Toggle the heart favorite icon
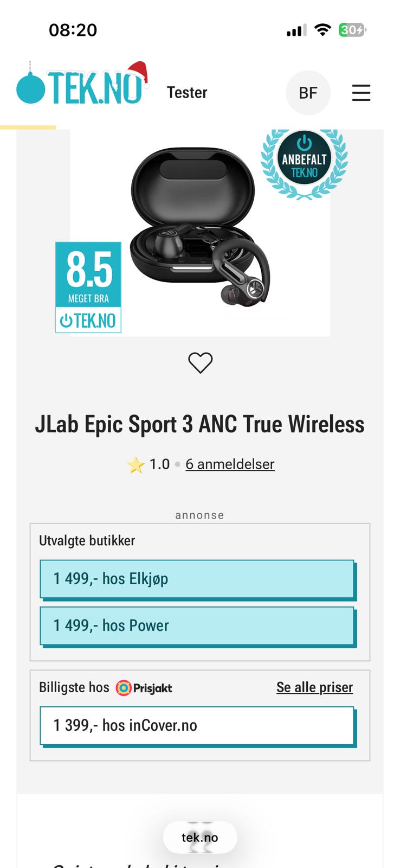Screen dimensions: 400x868 point(200,362)
